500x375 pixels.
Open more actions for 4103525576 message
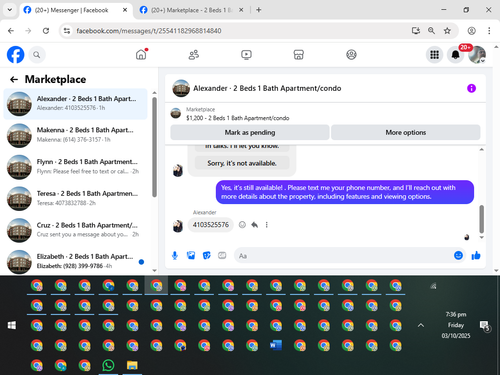[x=267, y=225]
